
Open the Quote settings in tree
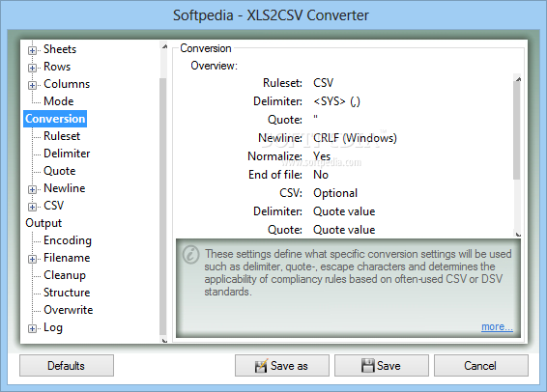coord(60,171)
